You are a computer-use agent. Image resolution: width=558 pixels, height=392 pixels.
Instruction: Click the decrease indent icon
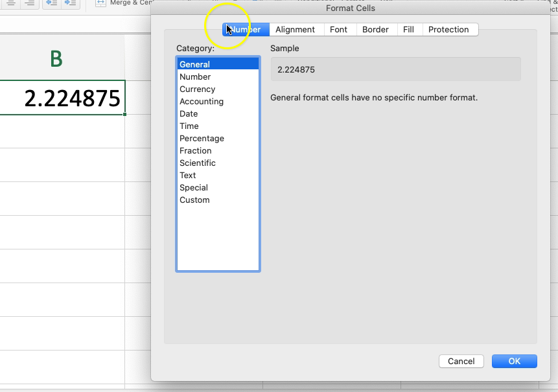[51, 4]
